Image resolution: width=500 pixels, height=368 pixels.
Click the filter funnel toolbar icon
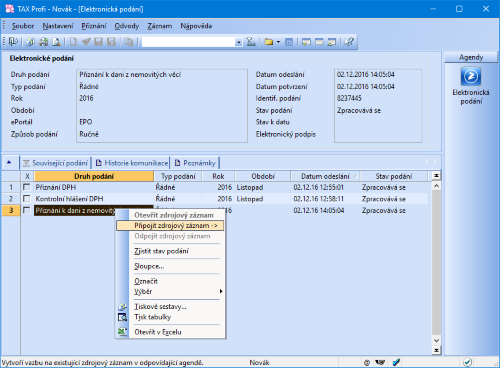click(251, 42)
